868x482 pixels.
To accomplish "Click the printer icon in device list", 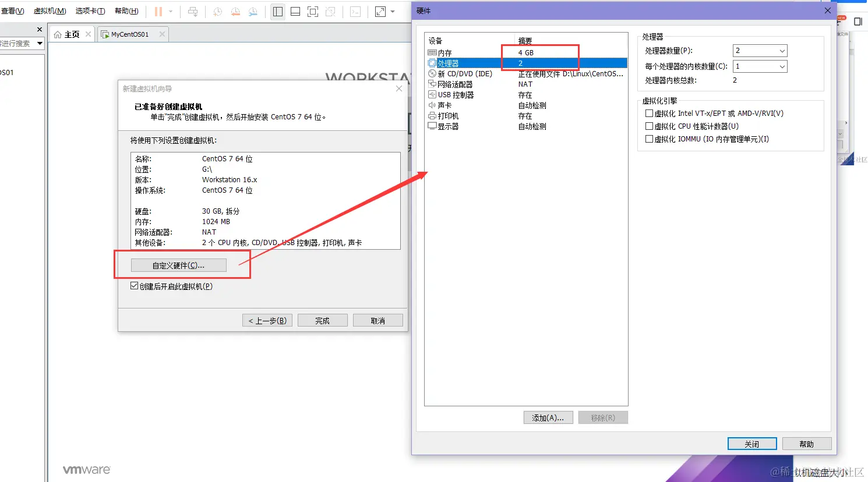I will (432, 116).
